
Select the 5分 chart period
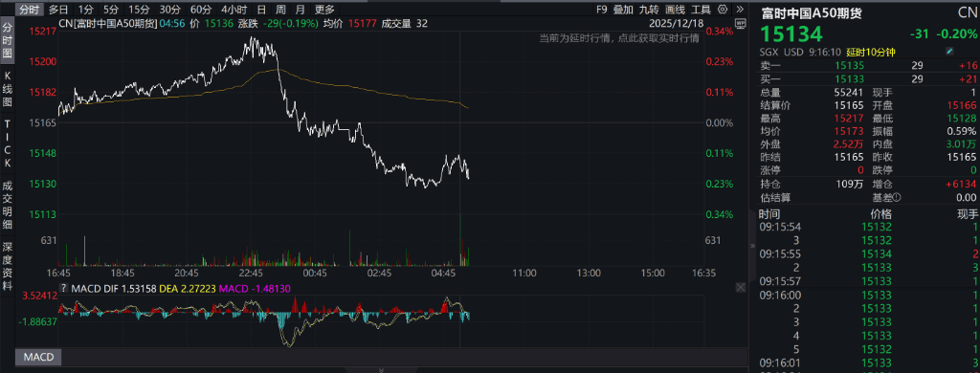[111, 10]
